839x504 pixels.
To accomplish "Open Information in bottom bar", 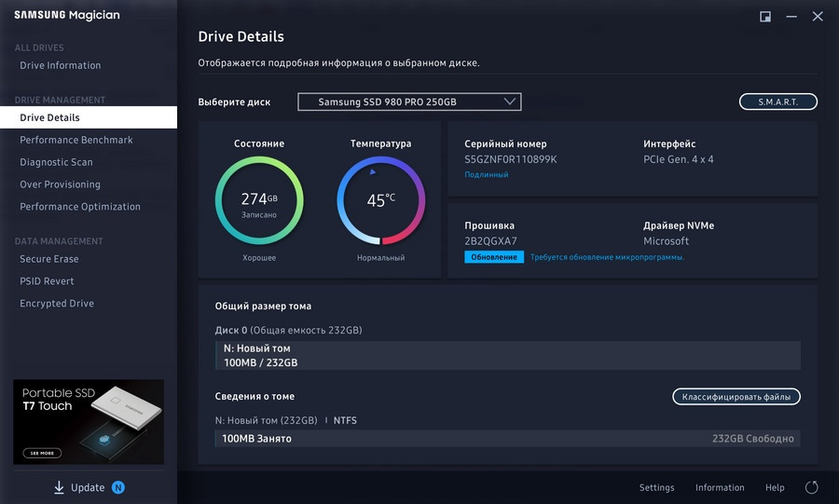I will [720, 487].
